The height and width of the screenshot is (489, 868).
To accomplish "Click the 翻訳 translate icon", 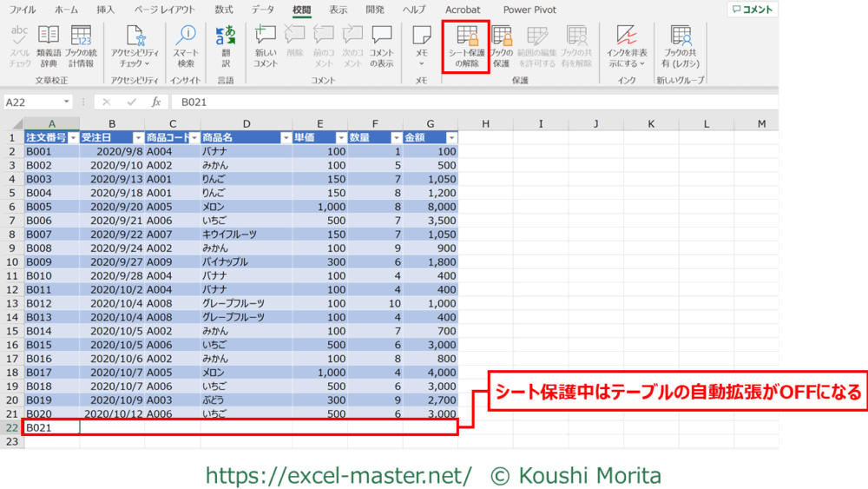I will tap(226, 46).
